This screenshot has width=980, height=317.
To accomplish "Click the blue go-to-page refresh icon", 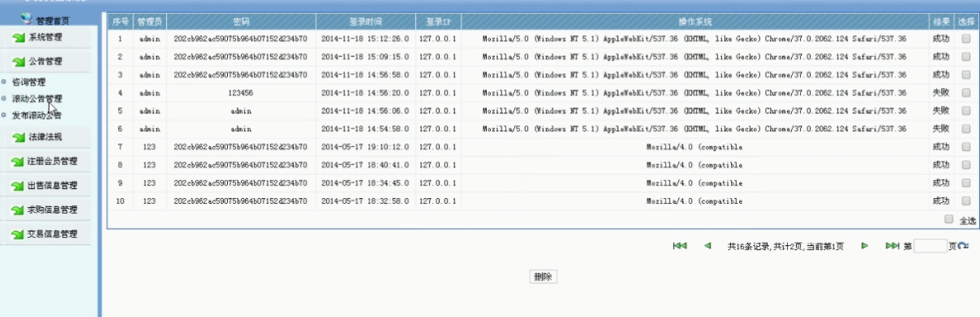I will (x=963, y=246).
